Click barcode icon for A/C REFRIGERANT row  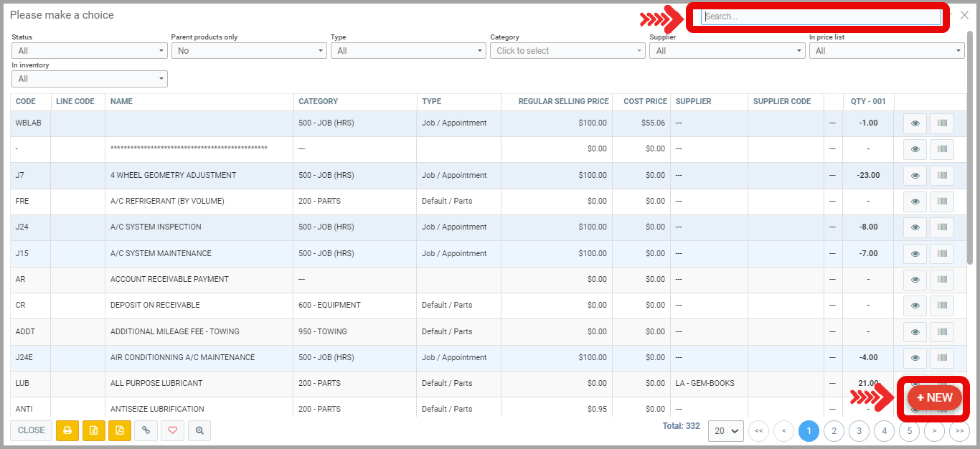[941, 202]
